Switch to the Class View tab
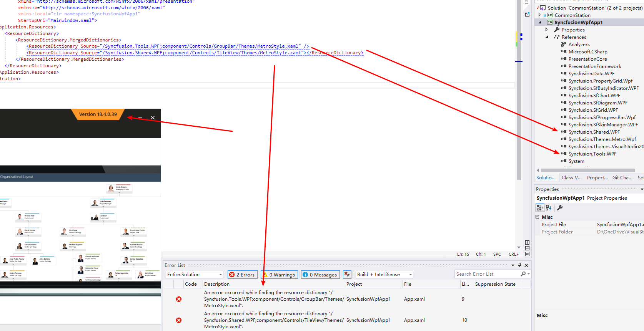This screenshot has width=644, height=331. coord(571,178)
